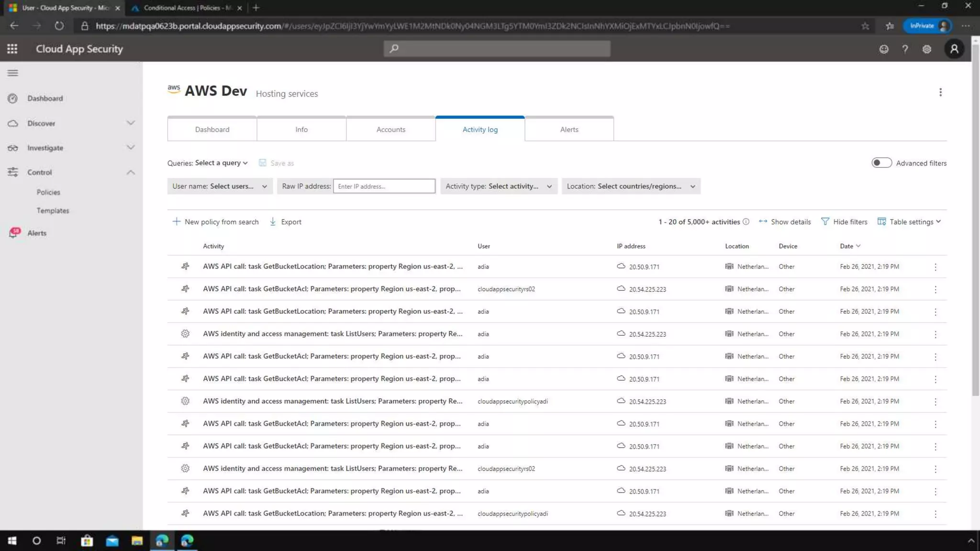Click Hide filters button

[844, 222]
